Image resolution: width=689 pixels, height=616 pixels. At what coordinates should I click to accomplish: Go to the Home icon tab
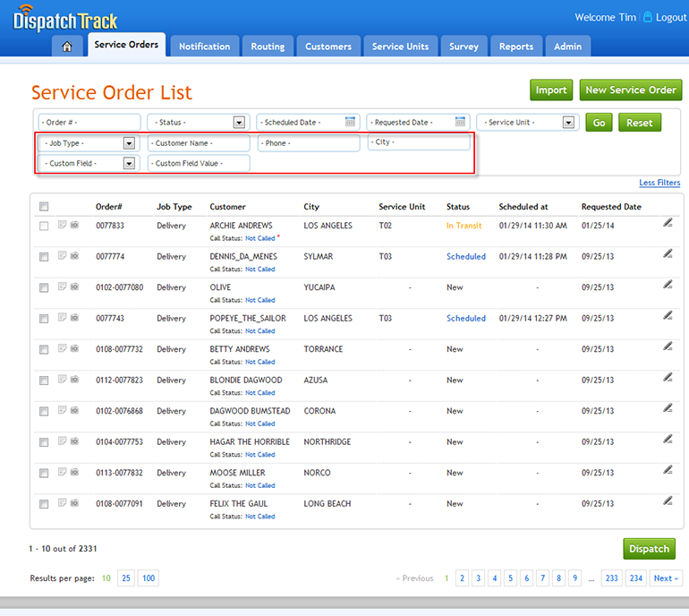pyautogui.click(x=67, y=47)
